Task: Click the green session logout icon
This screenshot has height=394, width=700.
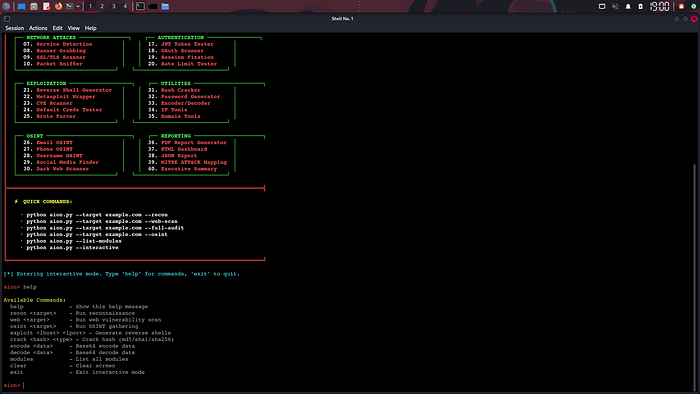Action: pyautogui.click(x=694, y=6)
